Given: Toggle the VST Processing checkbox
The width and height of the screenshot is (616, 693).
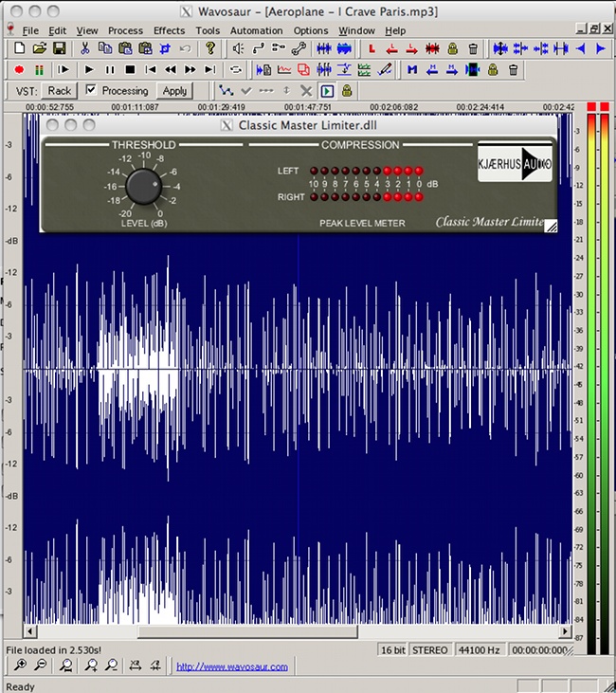Looking at the screenshot, I should click(91, 90).
